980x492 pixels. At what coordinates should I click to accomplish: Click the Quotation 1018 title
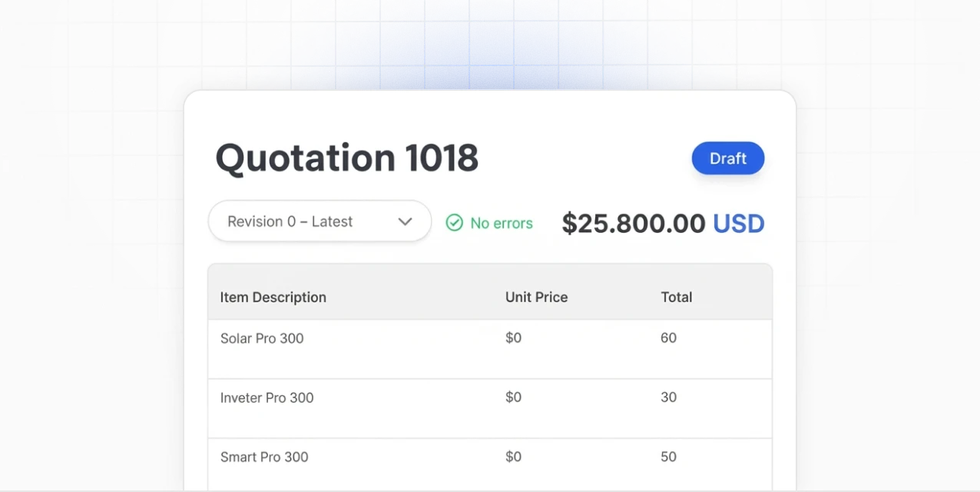(x=347, y=158)
